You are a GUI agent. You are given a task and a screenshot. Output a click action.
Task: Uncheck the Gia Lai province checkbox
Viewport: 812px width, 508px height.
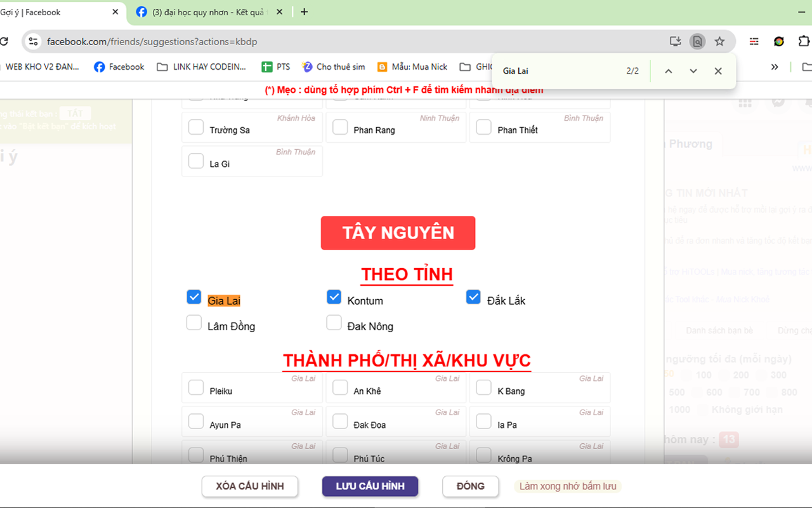[x=193, y=297]
